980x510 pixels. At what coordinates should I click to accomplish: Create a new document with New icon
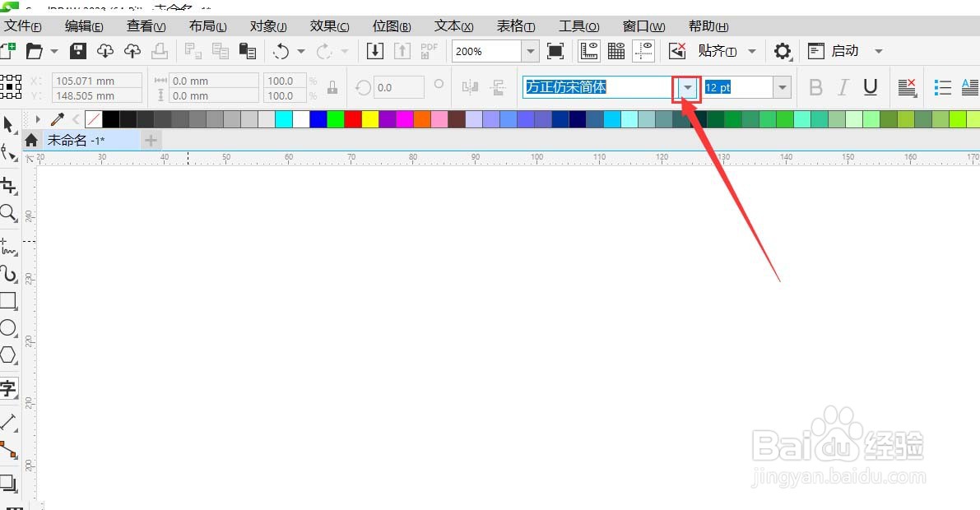[x=7, y=51]
